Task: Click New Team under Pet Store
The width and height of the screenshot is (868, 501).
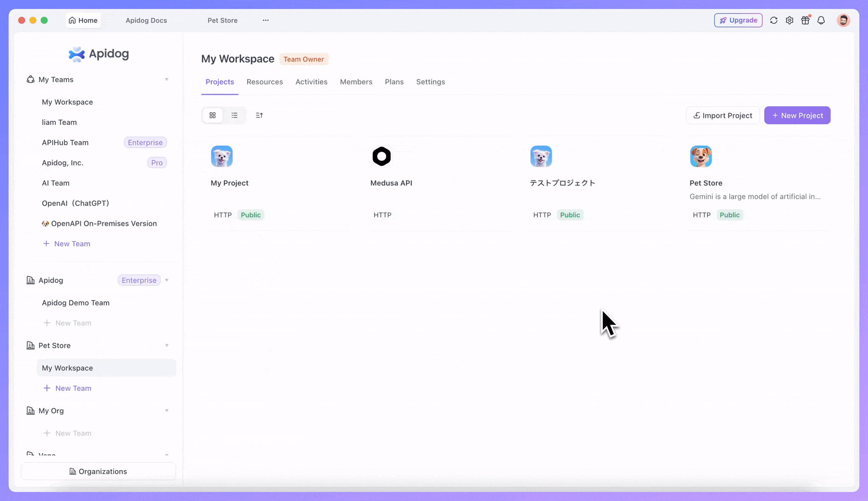Action: click(x=67, y=388)
